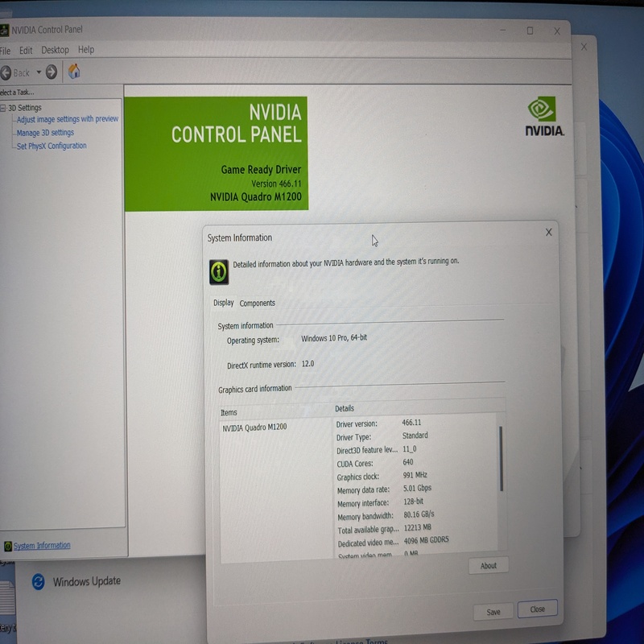This screenshot has height=644, width=644.
Task: Open Manage 3D settings
Action: 45,133
